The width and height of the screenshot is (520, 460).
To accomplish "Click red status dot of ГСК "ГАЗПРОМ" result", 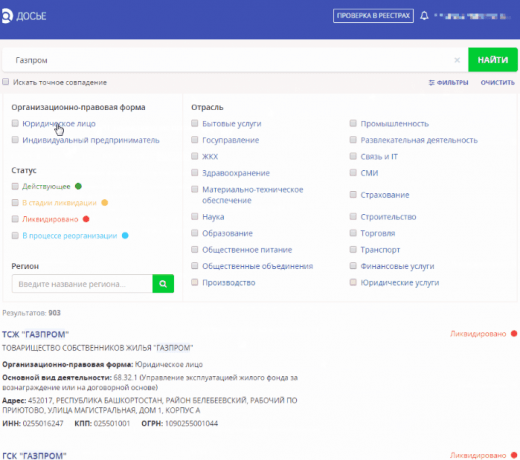I will click(x=514, y=455).
